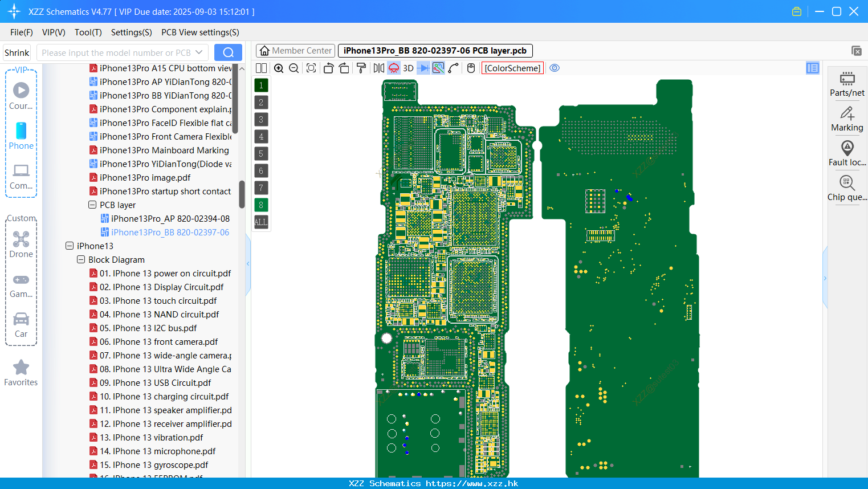868x489 pixels.
Task: Open the Courses section in sidebar
Action: [21, 96]
